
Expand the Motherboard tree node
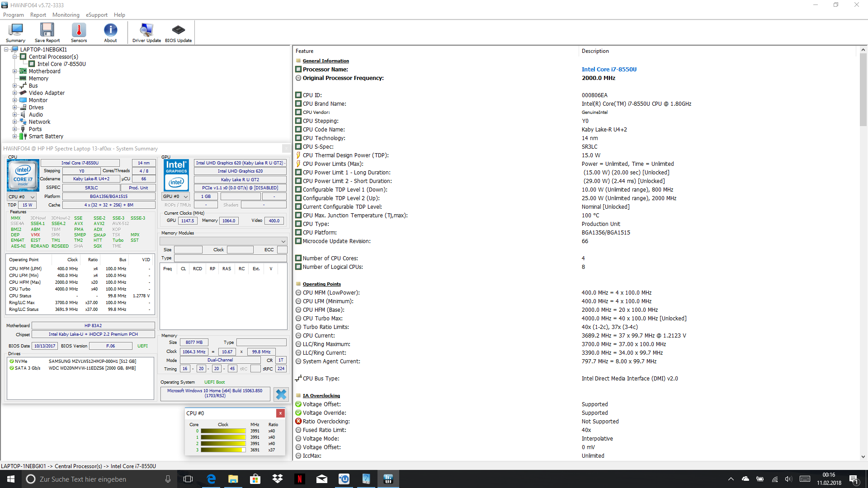pyautogui.click(x=14, y=71)
